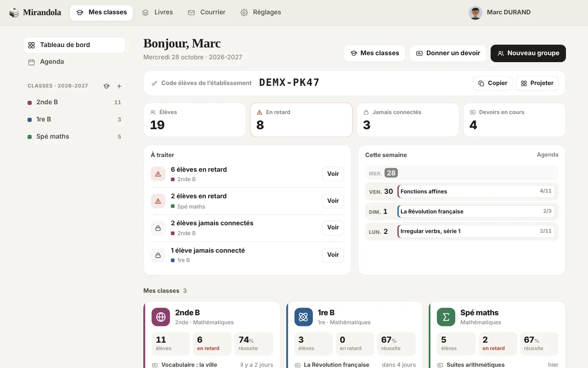The width and height of the screenshot is (588, 368).
Task: Project the student code with Projeter
Action: [x=537, y=83]
